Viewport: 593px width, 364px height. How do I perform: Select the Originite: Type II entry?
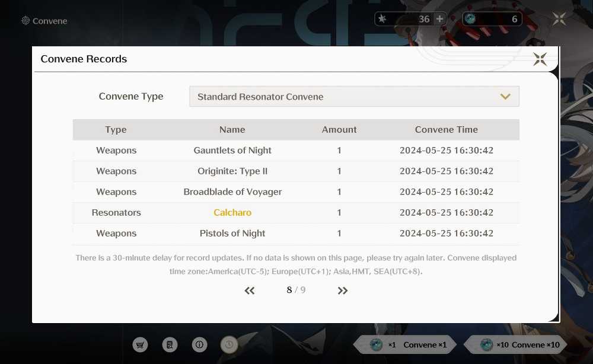[232, 171]
